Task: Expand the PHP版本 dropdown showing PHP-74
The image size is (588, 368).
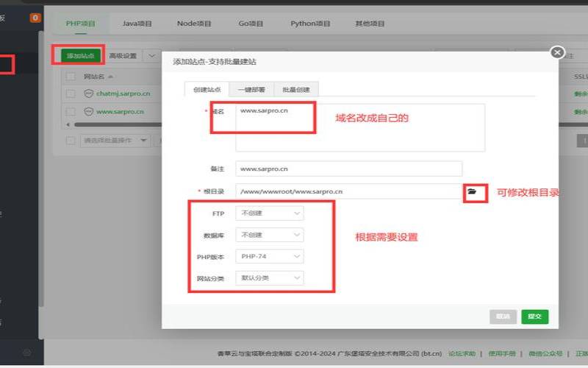Action: click(x=269, y=256)
